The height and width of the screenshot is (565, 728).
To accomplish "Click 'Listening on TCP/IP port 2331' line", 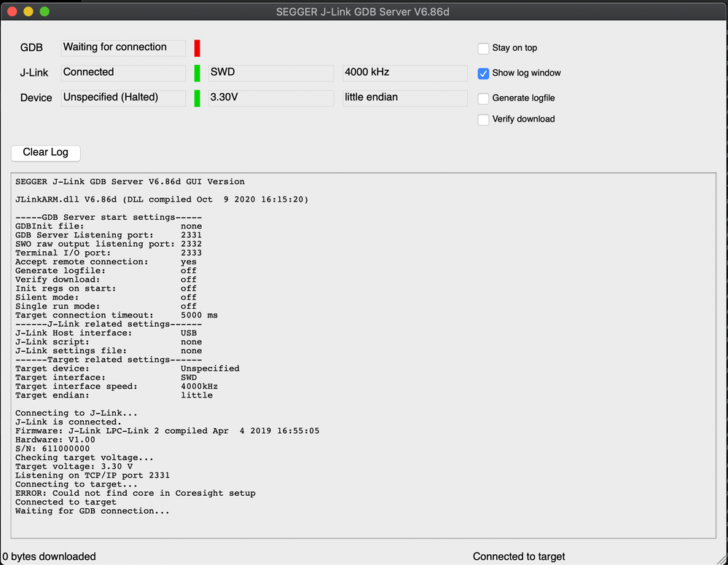I will pos(93,475).
